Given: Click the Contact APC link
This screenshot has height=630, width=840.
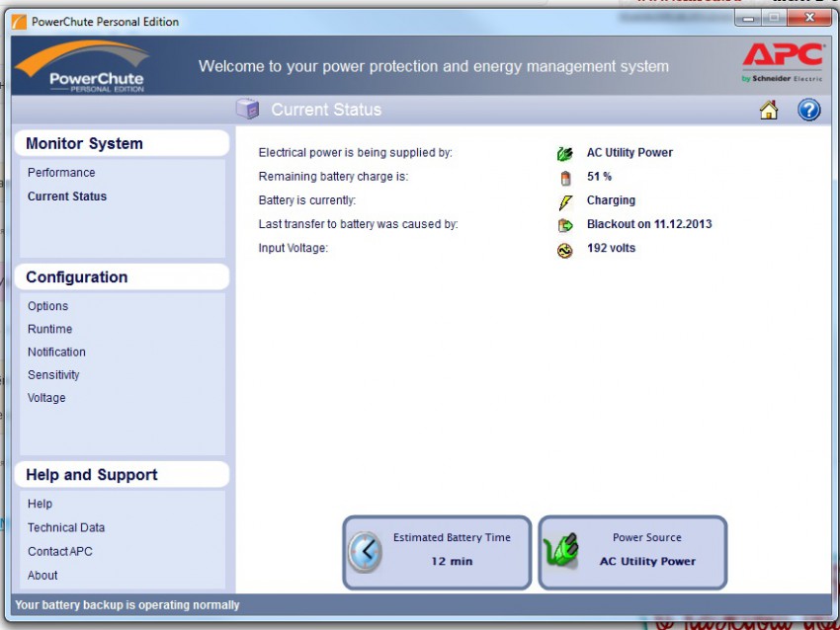Looking at the screenshot, I should click(x=59, y=551).
